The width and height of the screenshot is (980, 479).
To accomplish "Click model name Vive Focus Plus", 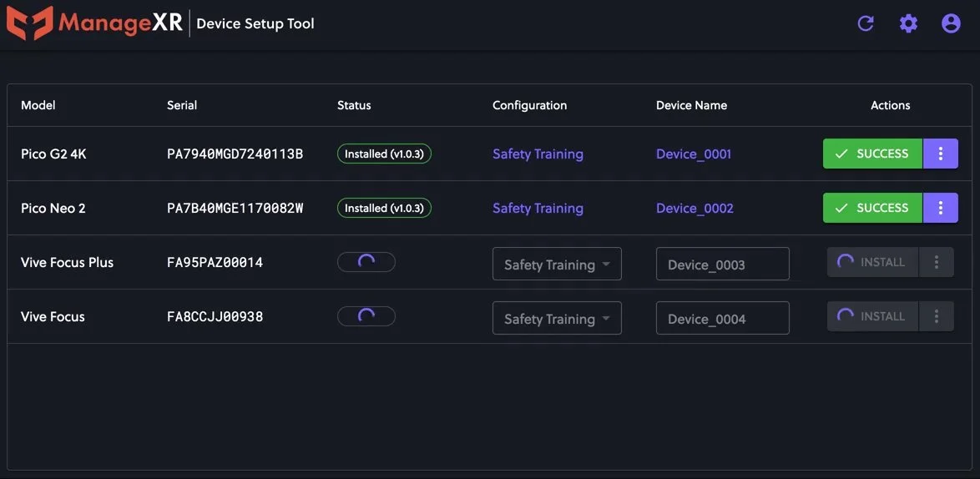I will coord(67,263).
